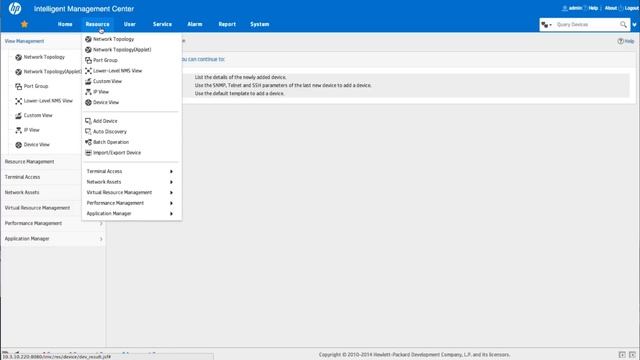Open the User menu

[x=130, y=24]
